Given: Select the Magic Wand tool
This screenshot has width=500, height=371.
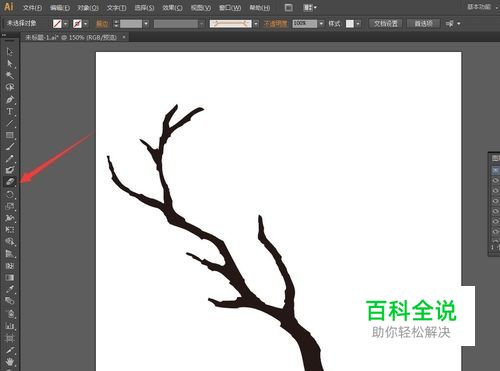Looking at the screenshot, I should point(10,75).
